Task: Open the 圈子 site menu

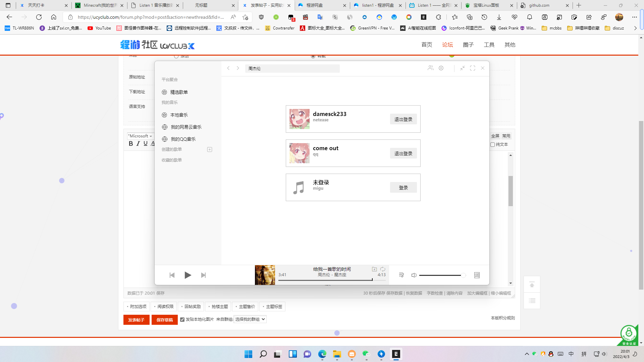Action: [x=468, y=45]
